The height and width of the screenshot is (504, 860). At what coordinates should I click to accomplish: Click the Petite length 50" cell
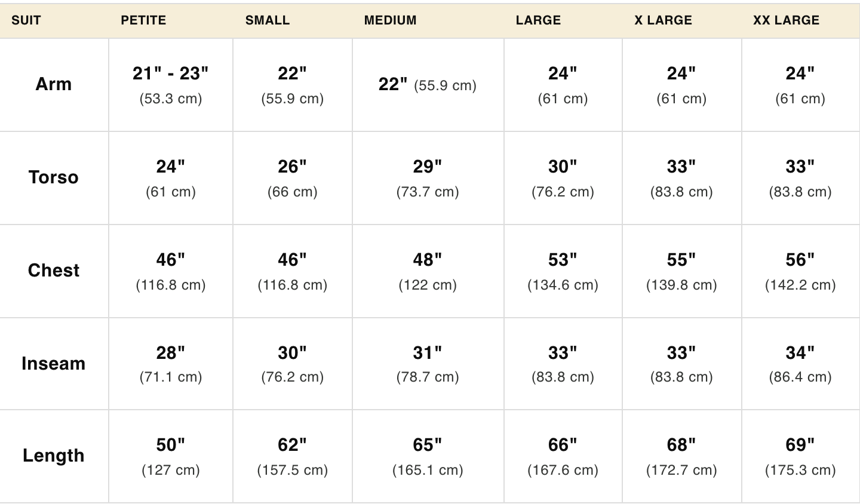click(x=171, y=445)
